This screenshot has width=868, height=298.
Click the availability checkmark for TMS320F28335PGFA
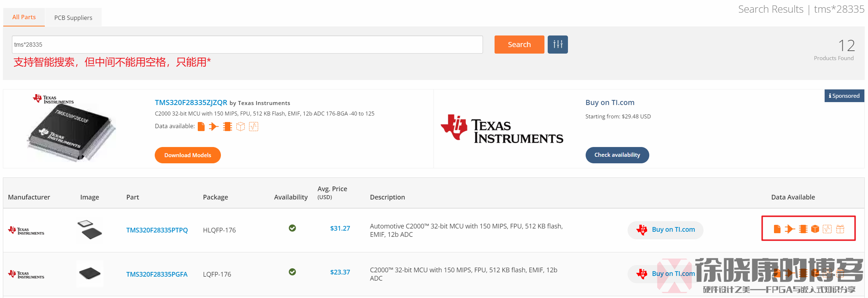292,272
